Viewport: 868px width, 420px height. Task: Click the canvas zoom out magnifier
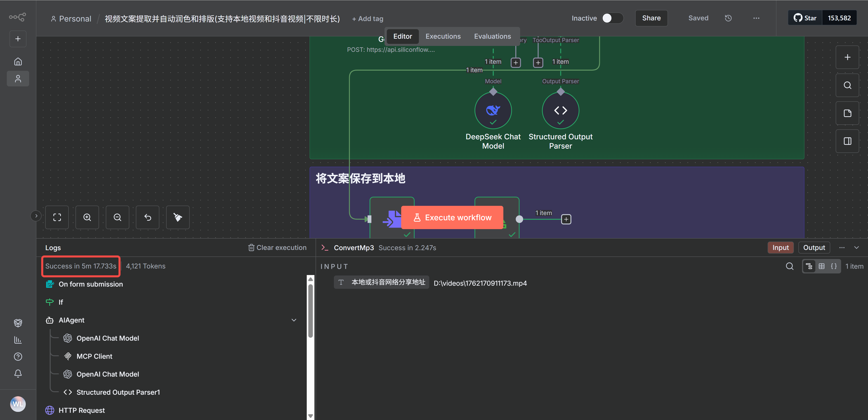[117, 217]
